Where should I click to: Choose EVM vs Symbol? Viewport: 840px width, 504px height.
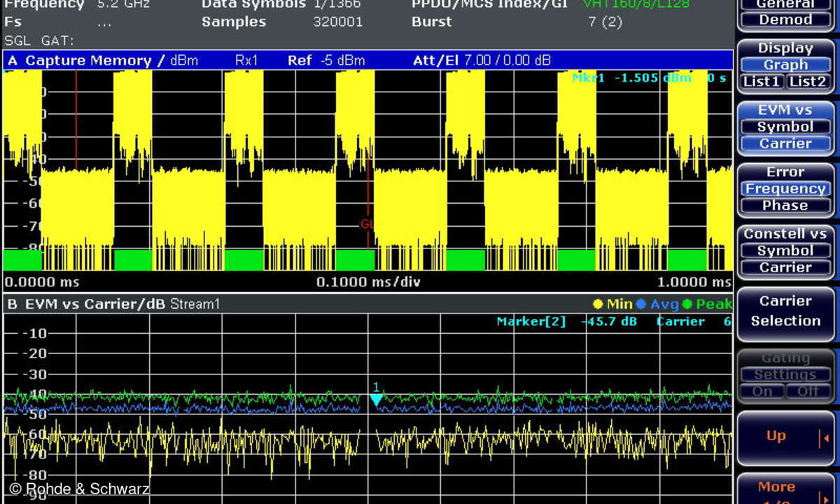(785, 127)
